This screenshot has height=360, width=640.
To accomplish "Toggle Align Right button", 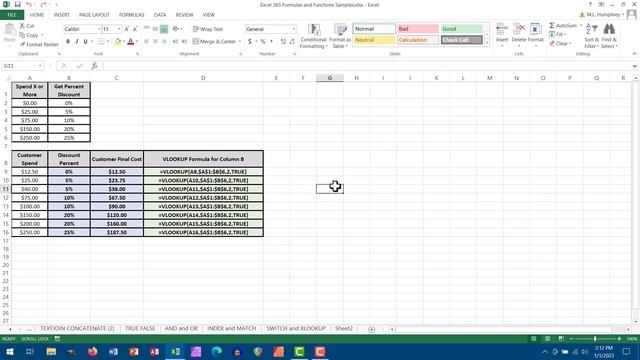I will pyautogui.click(x=164, y=41).
